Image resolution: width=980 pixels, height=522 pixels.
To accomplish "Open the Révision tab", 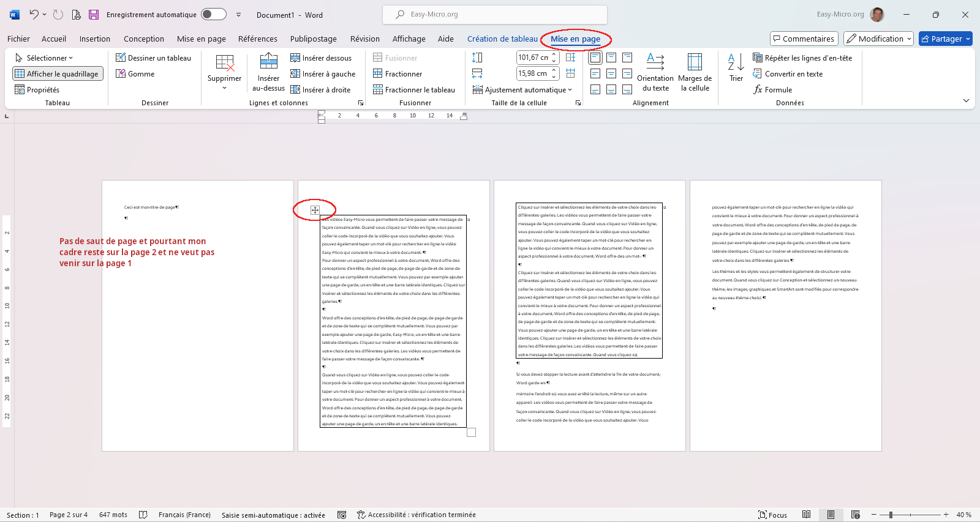I will (x=365, y=39).
